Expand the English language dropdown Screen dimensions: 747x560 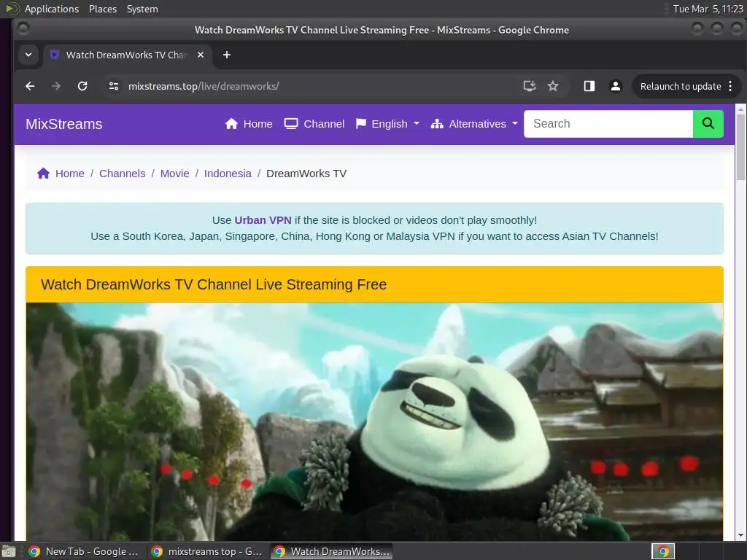point(388,124)
